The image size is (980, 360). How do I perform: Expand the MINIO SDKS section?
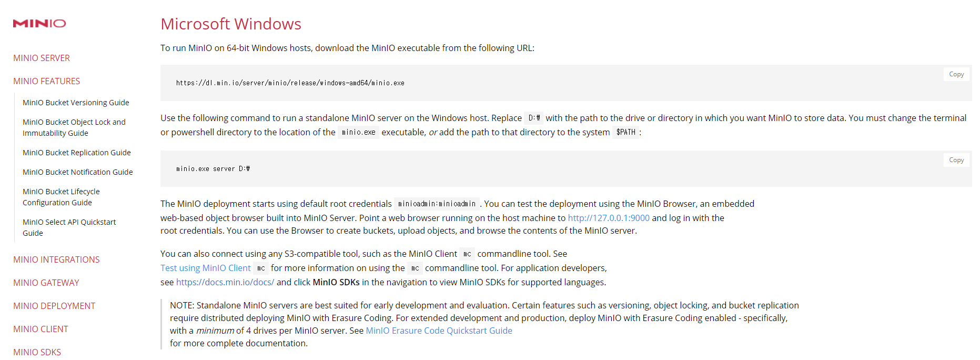pyautogui.click(x=37, y=352)
